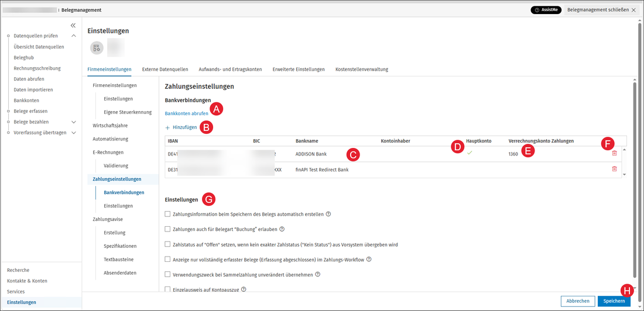Switch to Kostenstellenverwaltung tab

coord(362,70)
